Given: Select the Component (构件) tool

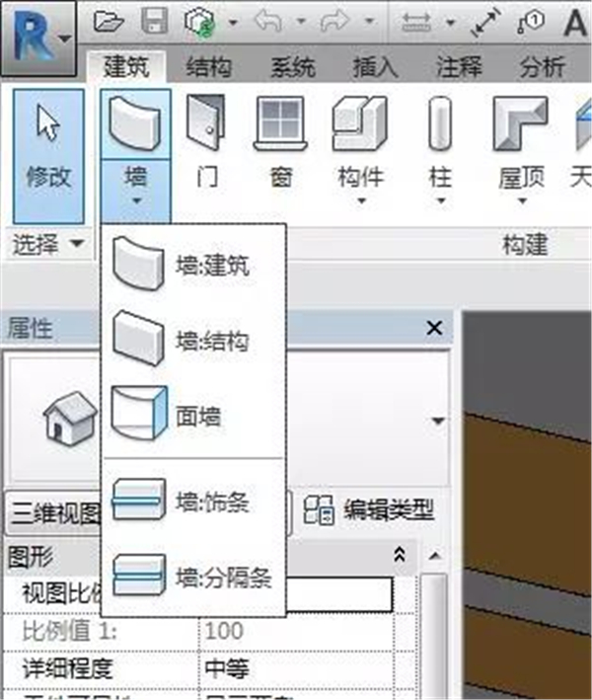Looking at the screenshot, I should coord(360,149).
